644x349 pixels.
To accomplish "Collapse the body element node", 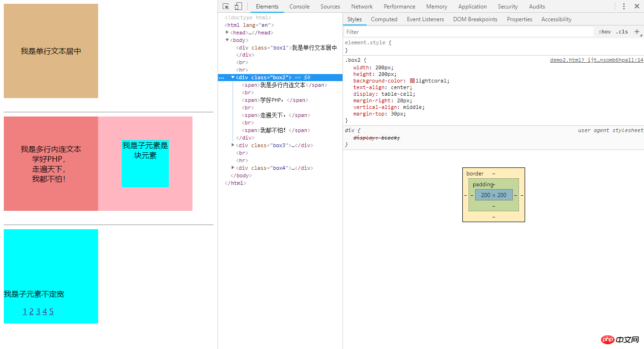I will tap(227, 40).
